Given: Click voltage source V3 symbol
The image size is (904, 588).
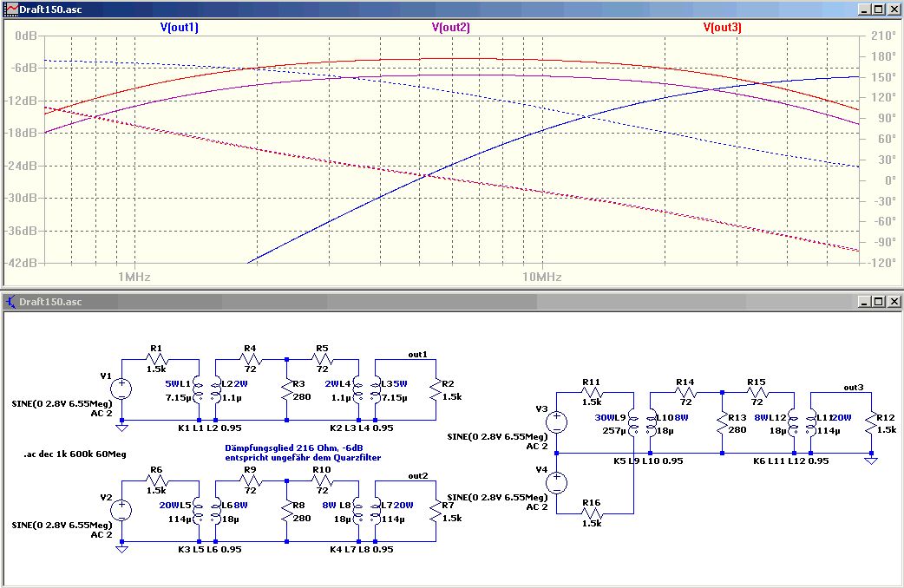Looking at the screenshot, I should [x=556, y=422].
